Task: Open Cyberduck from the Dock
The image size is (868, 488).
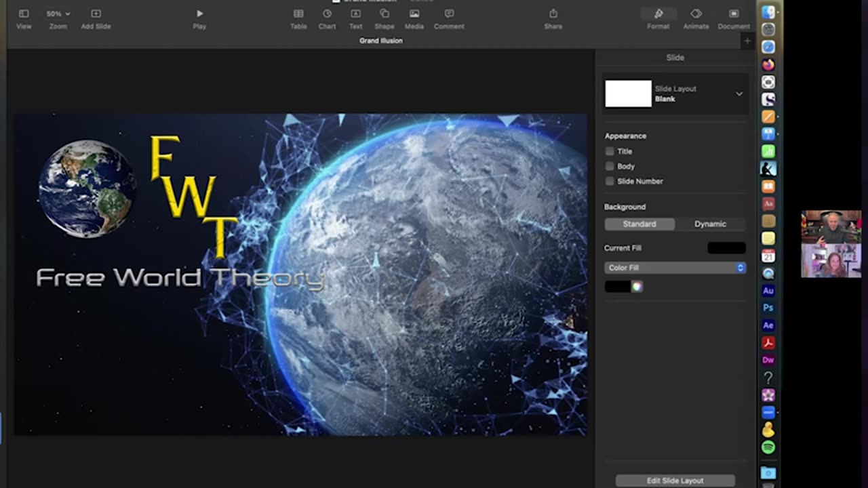Action: click(768, 430)
